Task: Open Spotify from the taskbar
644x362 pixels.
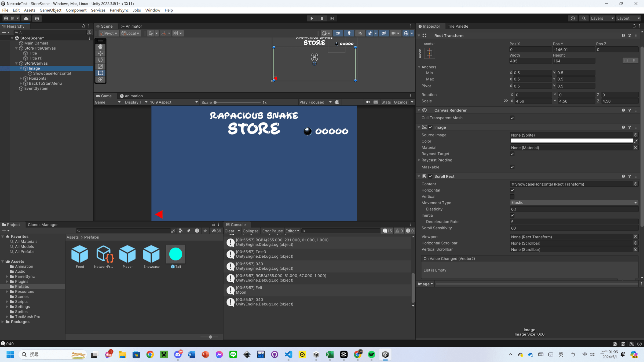Action: [x=371, y=354]
